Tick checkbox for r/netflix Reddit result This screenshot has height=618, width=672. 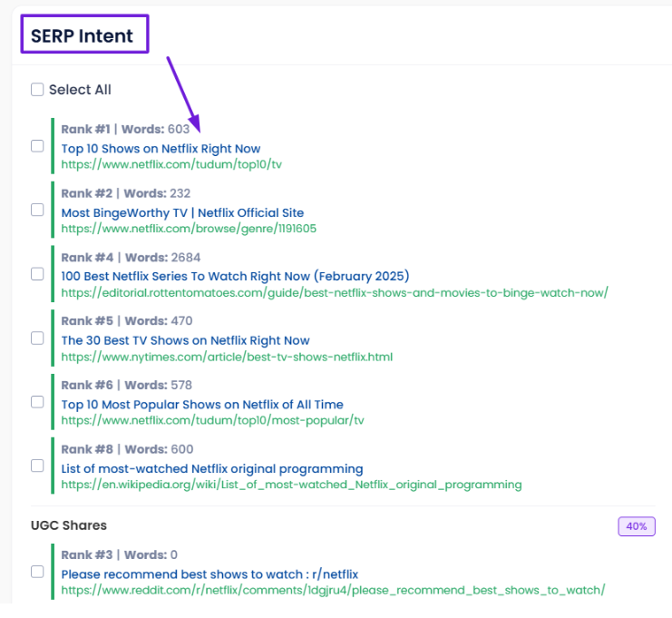pos(37,572)
